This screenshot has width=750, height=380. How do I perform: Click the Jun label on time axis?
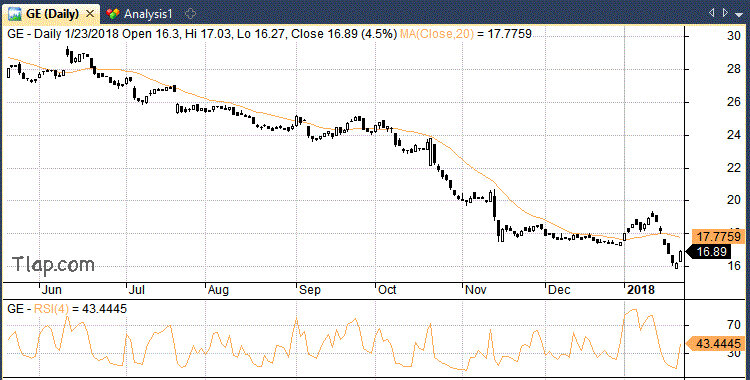(52, 290)
